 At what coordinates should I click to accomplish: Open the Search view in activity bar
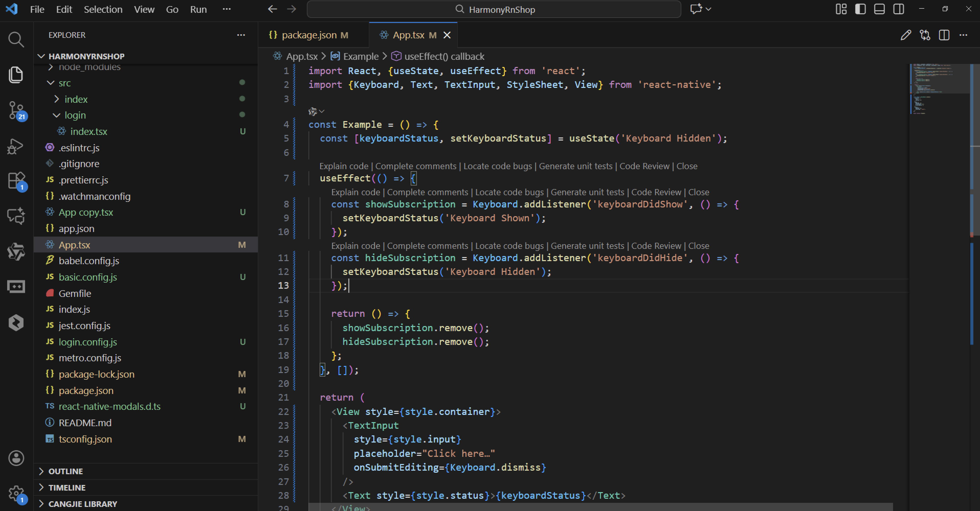click(16, 39)
